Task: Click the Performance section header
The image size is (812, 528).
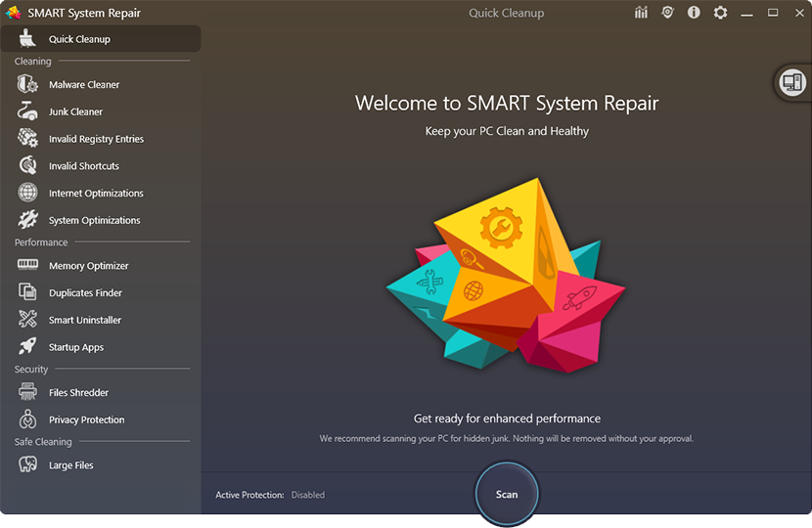Action: pos(41,242)
